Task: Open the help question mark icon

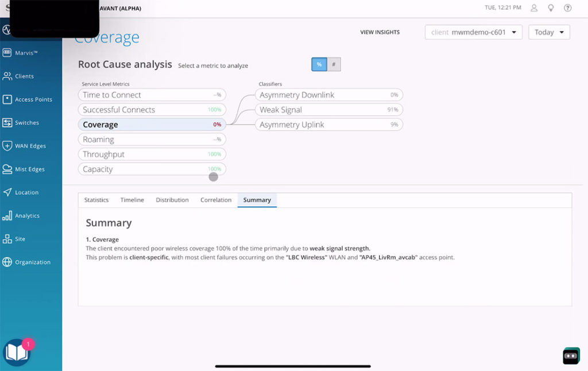Action: (x=568, y=8)
